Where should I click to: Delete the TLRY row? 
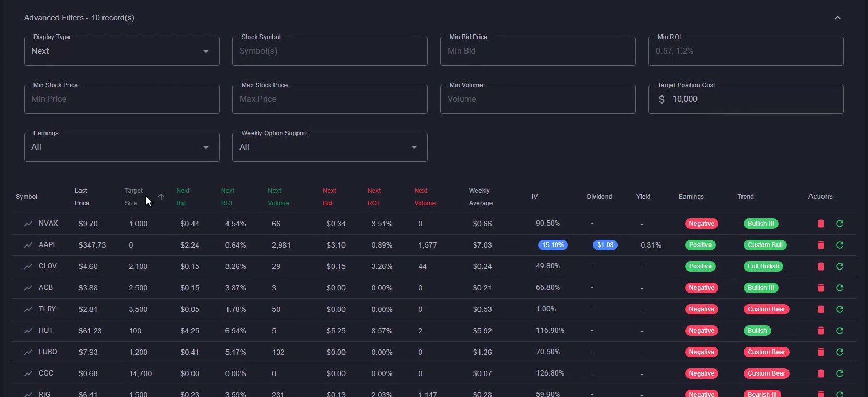point(821,309)
